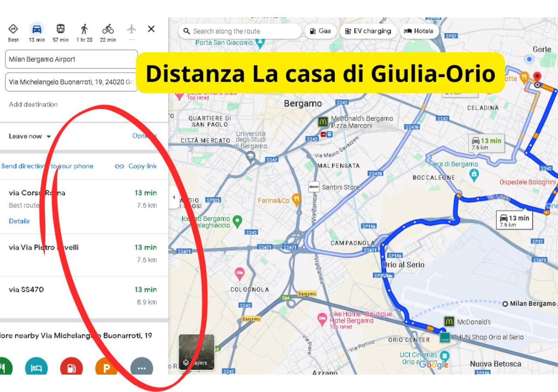Filter the map by Hotels
Screen dimensions: 558x392
tap(419, 31)
